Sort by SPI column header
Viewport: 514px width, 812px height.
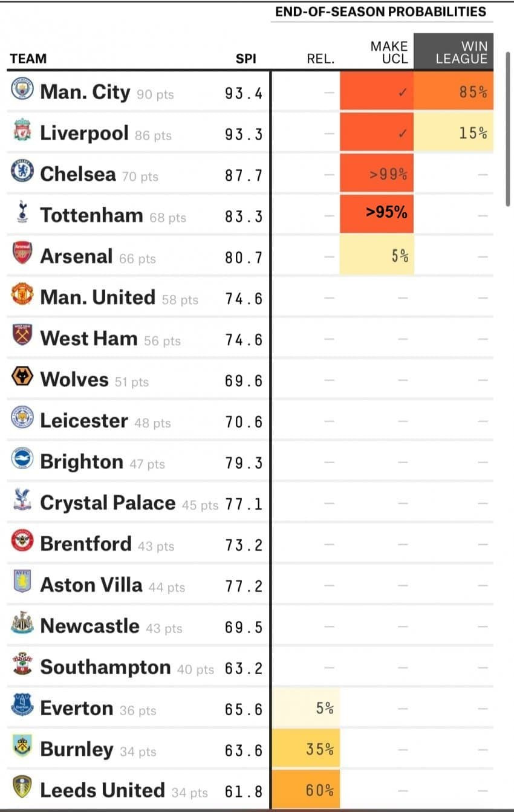pyautogui.click(x=246, y=59)
